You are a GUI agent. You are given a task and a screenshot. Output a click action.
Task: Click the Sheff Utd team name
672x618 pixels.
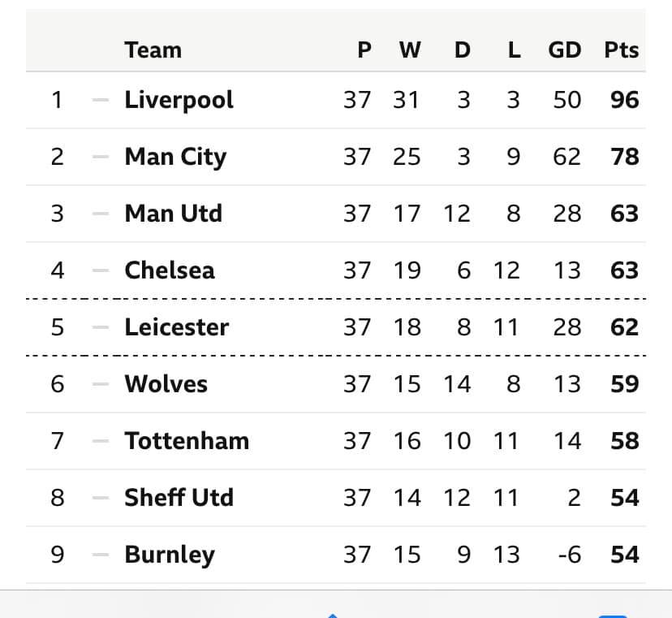coord(179,498)
